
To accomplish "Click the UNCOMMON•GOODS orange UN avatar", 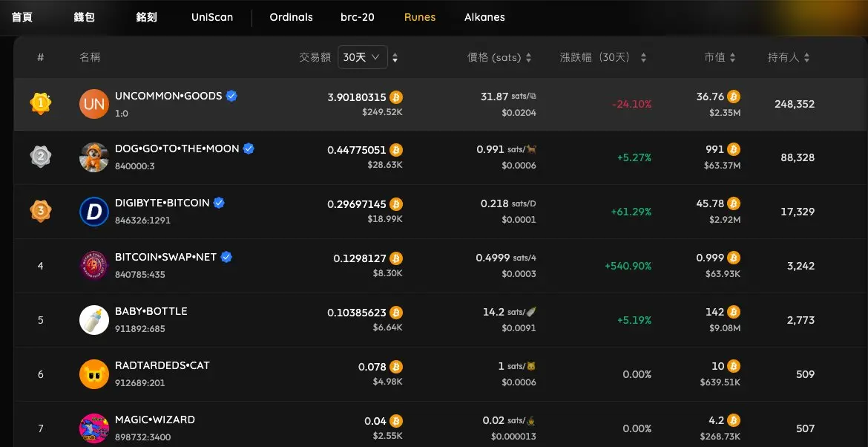I will coord(94,104).
